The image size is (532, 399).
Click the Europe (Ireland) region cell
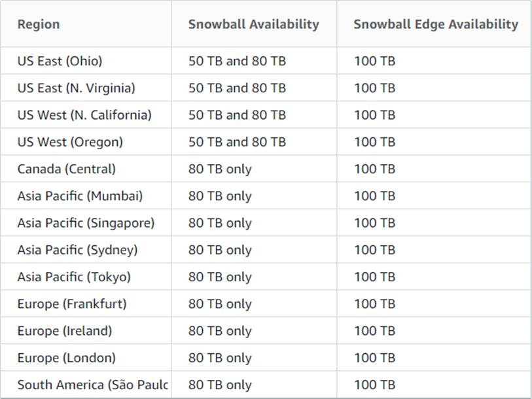(x=65, y=331)
